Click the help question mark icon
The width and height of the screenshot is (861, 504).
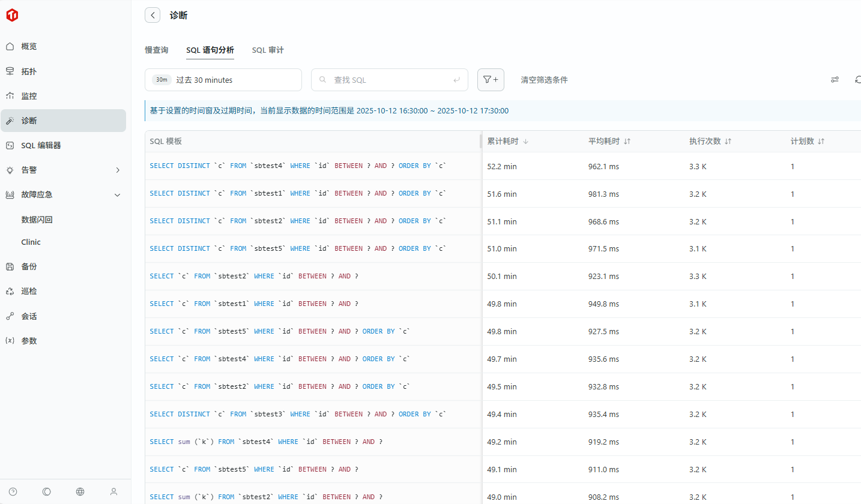click(x=13, y=491)
